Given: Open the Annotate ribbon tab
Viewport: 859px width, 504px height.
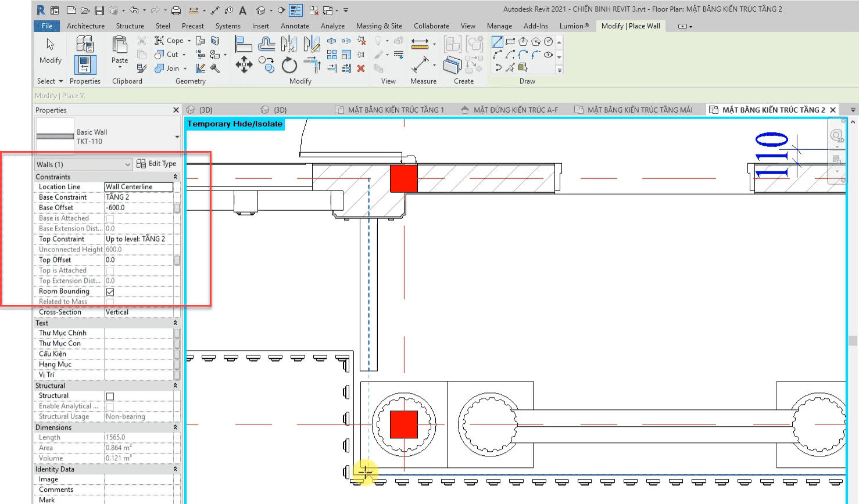Looking at the screenshot, I should coord(295,26).
